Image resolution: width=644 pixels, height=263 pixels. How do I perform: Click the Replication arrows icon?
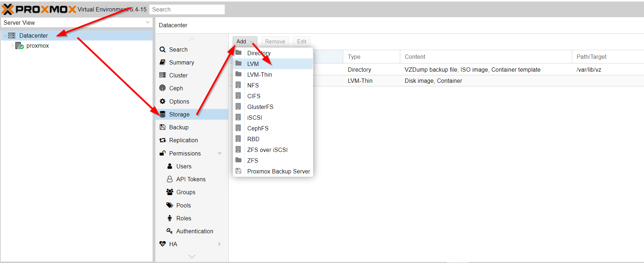[163, 140]
